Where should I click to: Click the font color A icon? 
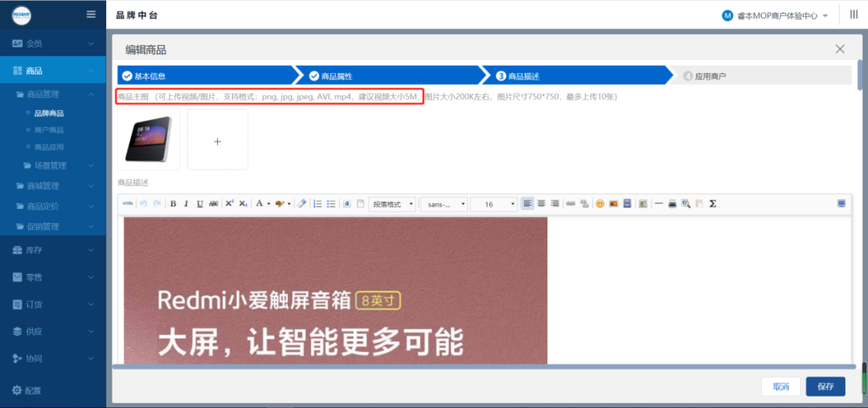tap(259, 203)
